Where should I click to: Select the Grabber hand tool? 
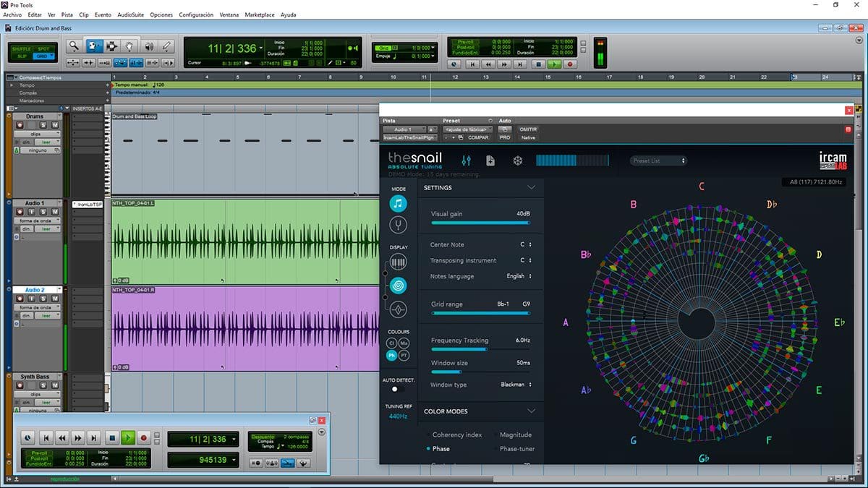(130, 46)
